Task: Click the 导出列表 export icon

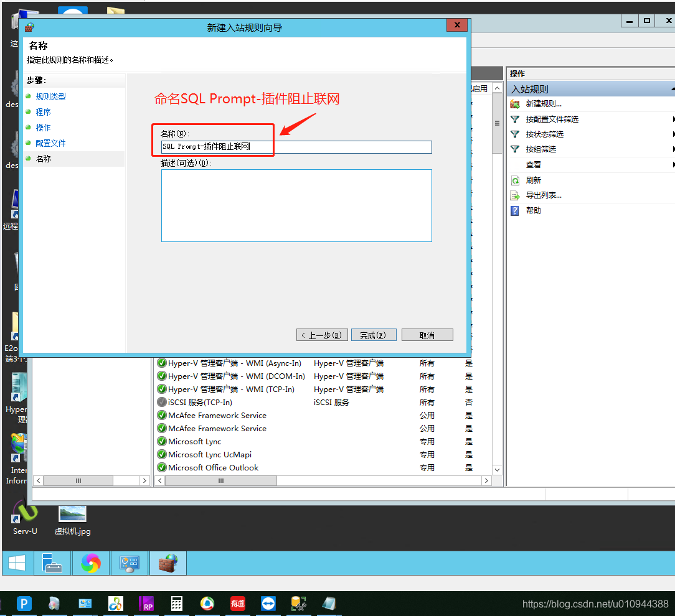Action: 515,195
